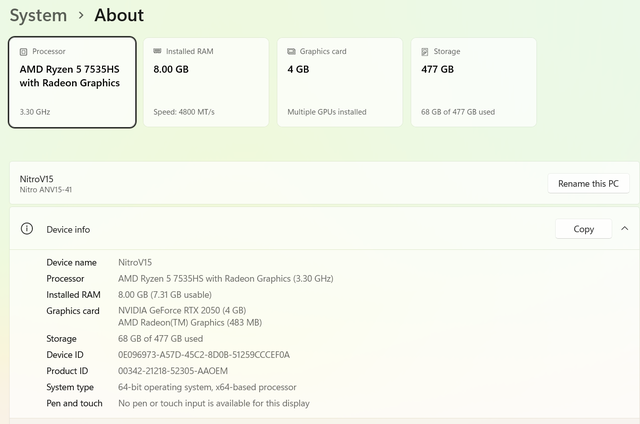The image size is (640, 424).
Task: Select Storage value in Device info list
Action: 160,339
